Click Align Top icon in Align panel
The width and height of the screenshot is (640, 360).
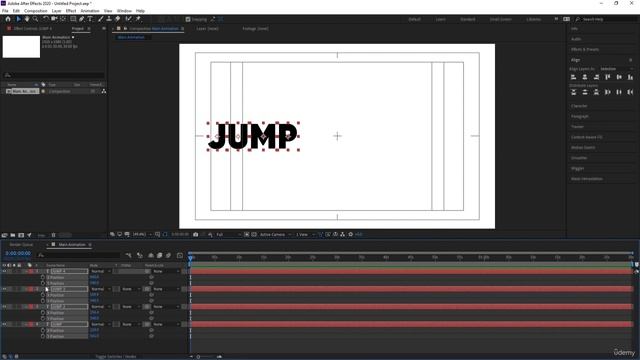click(x=608, y=77)
